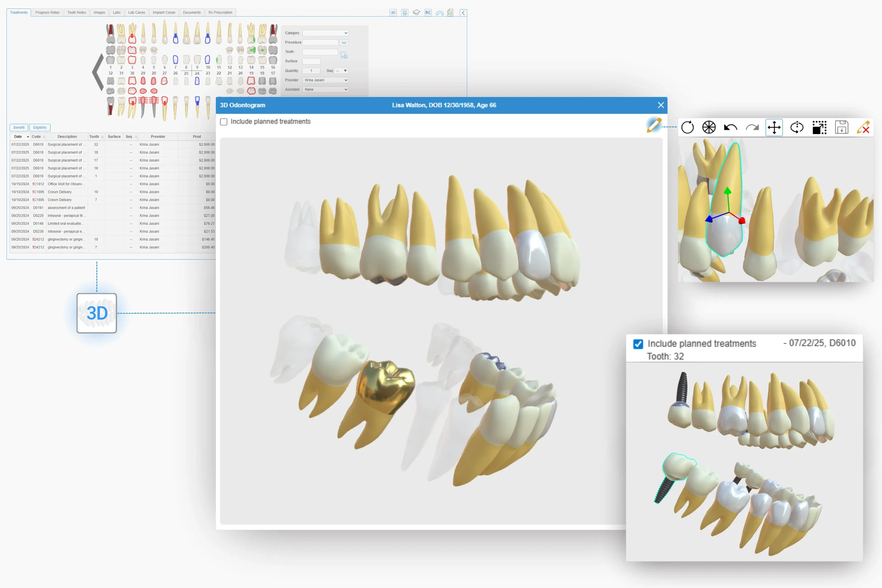
Task: Click the Tooth input field
Action: (x=320, y=52)
